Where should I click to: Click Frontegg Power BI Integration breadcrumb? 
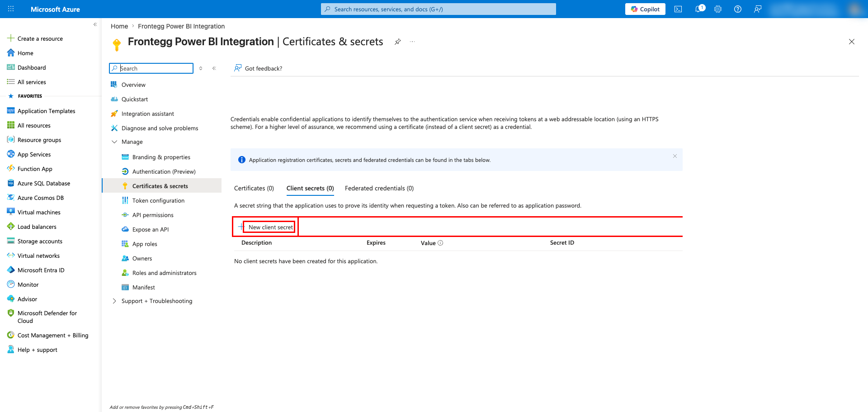click(181, 26)
